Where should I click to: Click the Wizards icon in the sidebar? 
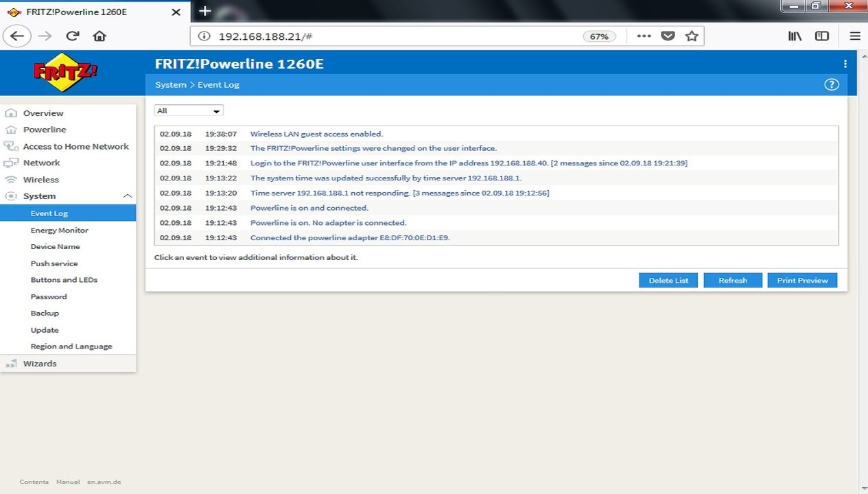pos(11,364)
